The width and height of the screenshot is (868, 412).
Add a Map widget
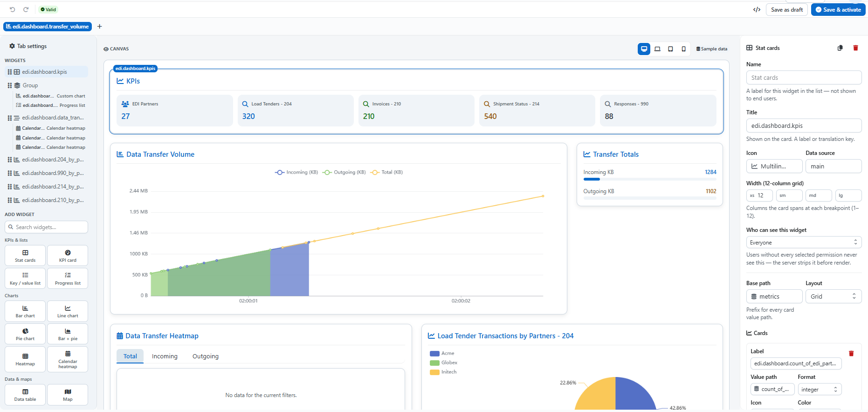[68, 394]
